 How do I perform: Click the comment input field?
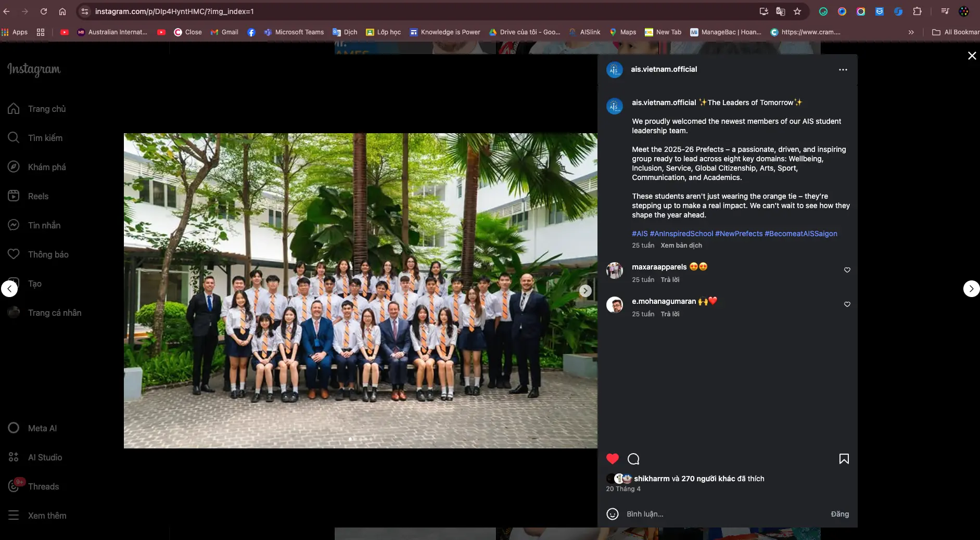(723, 514)
